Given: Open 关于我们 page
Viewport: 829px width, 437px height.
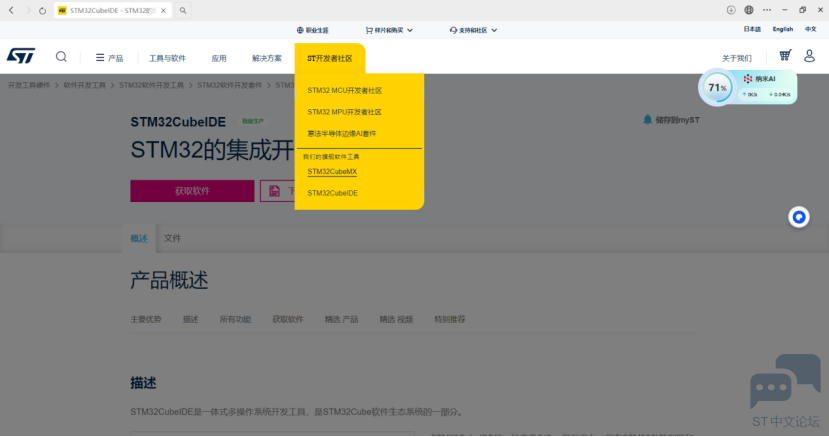Looking at the screenshot, I should 736,58.
